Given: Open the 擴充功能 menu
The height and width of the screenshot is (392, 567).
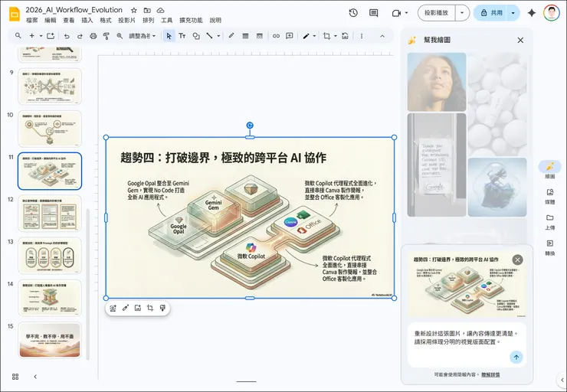Looking at the screenshot, I should click(191, 20).
